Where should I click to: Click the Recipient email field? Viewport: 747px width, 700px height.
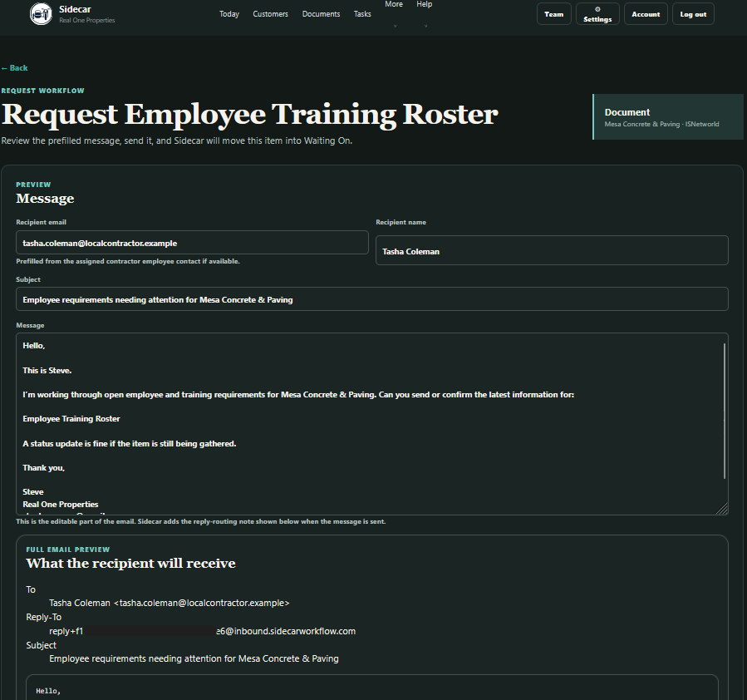(x=192, y=243)
